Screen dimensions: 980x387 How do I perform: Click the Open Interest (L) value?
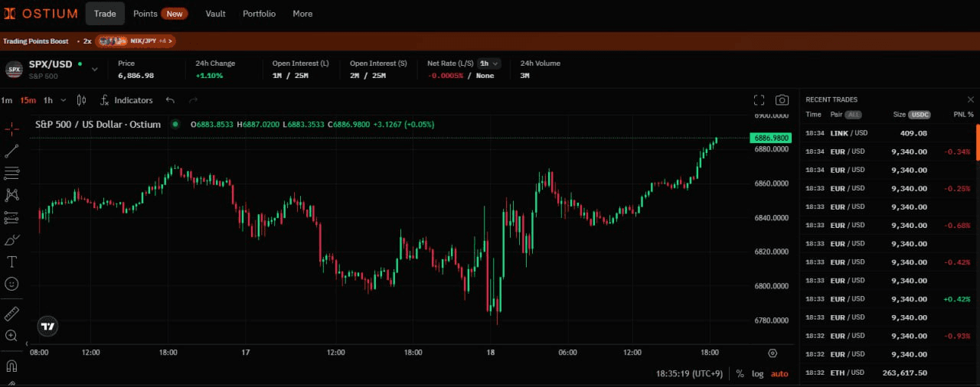(x=290, y=76)
